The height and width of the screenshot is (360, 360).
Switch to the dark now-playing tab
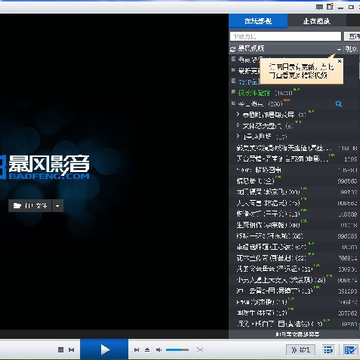316,21
